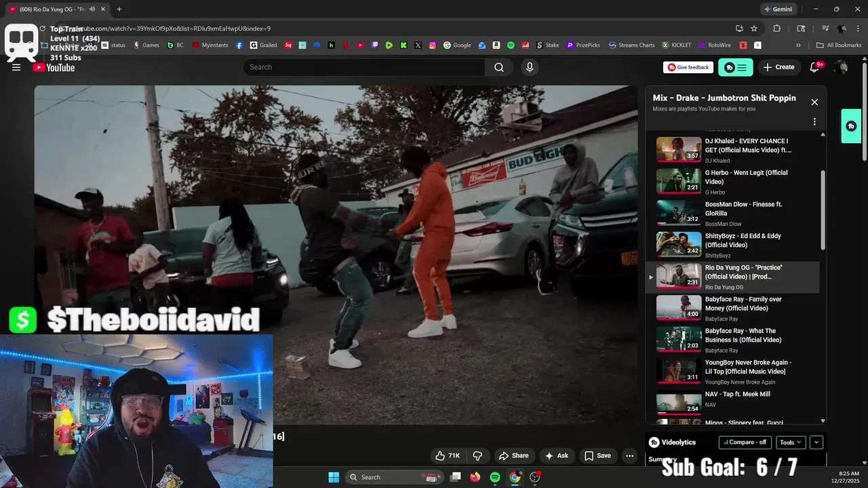Image resolution: width=868 pixels, height=488 pixels.
Task: Click the Mix playlist panel scrollbar
Action: pyautogui.click(x=823, y=209)
